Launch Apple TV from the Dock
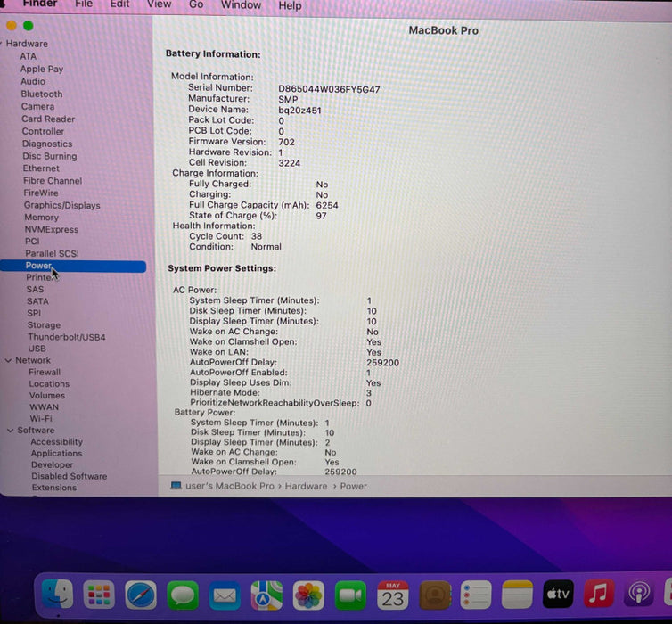The height and width of the screenshot is (624, 672). 558,594
